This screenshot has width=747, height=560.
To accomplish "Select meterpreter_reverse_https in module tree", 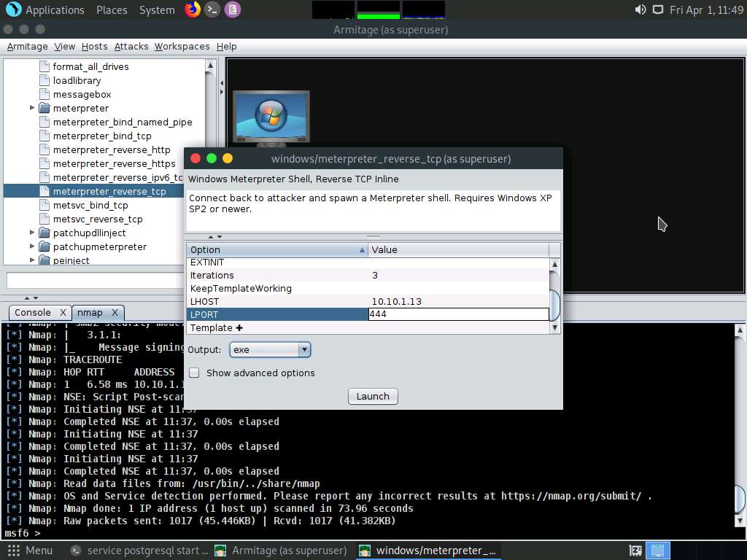I will point(114,163).
